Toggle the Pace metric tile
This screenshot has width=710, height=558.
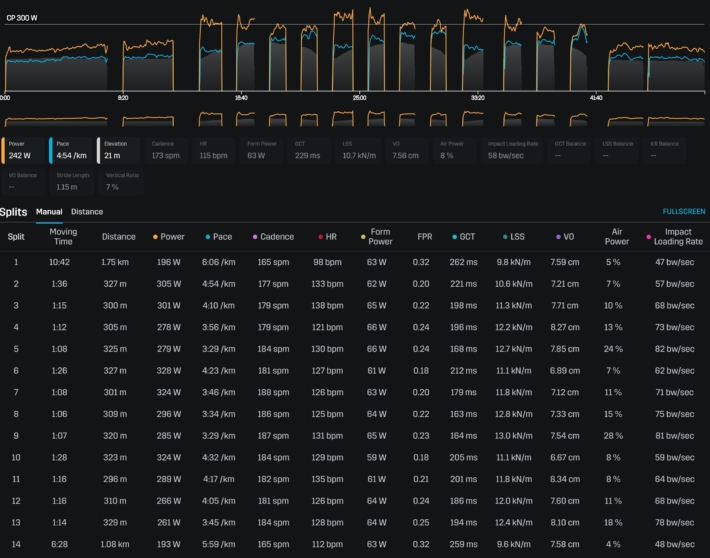(70, 150)
